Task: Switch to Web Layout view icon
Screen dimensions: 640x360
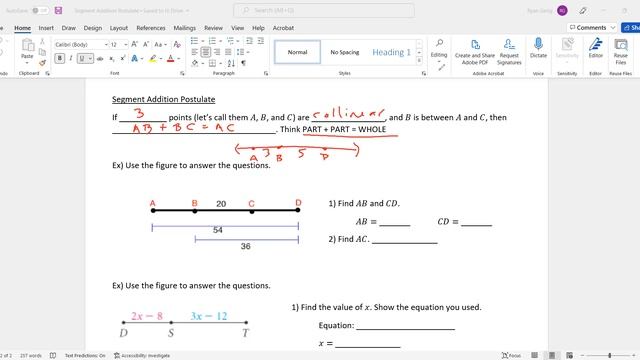Action: (569, 356)
